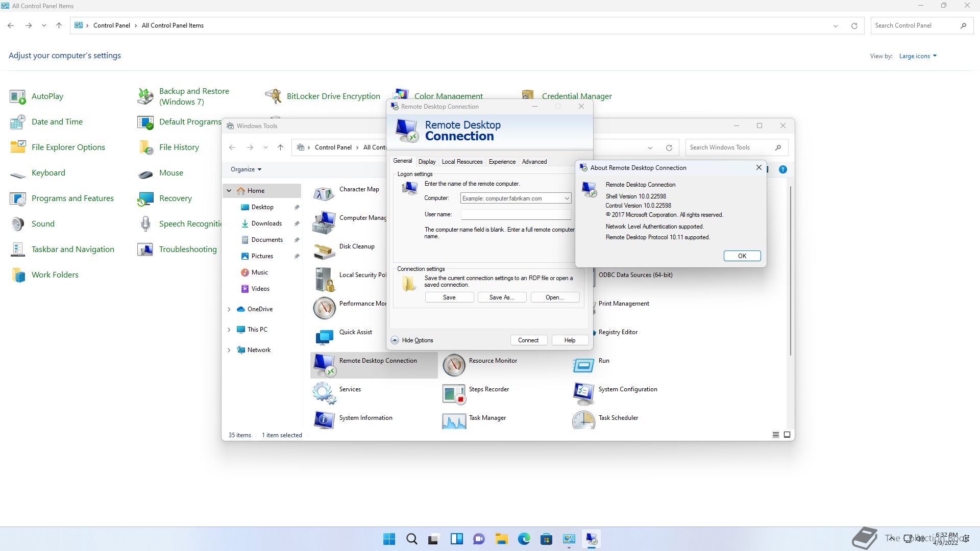Select Downloads in the navigation pane

266,223
